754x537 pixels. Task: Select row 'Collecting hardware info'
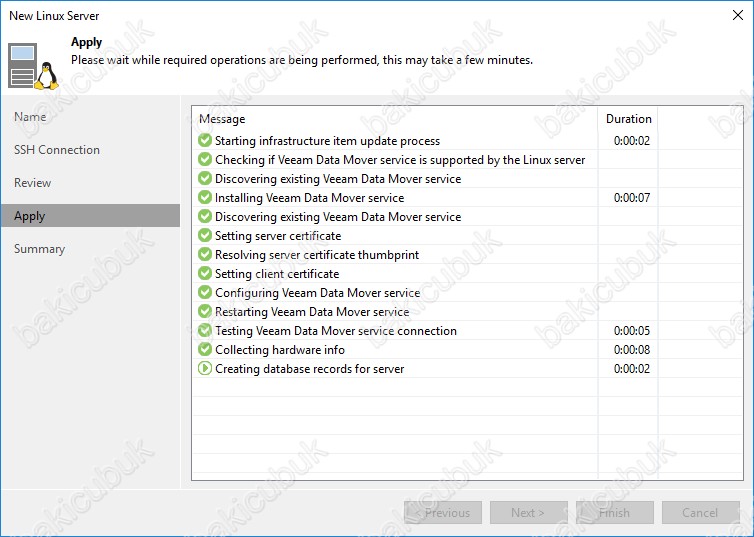point(467,350)
